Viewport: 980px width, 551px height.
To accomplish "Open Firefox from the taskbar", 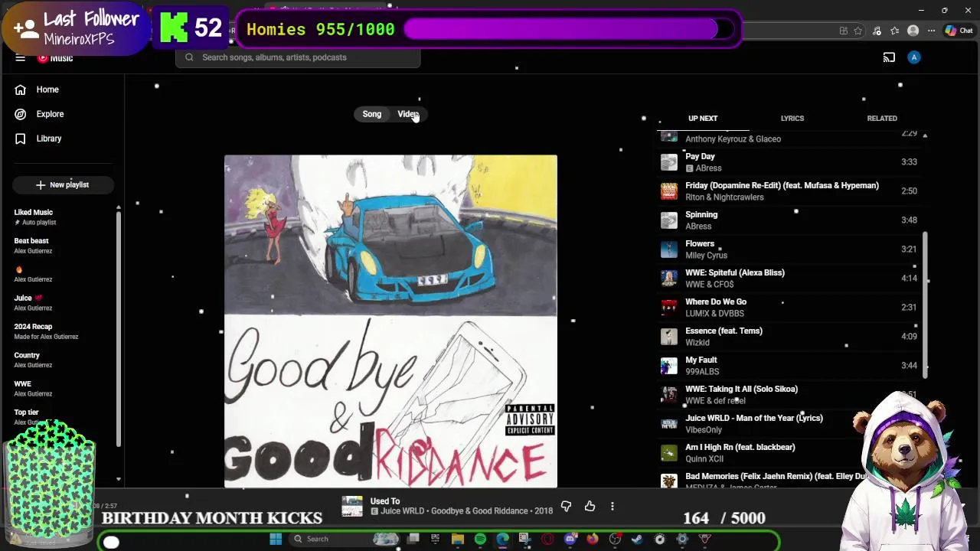I will click(593, 539).
